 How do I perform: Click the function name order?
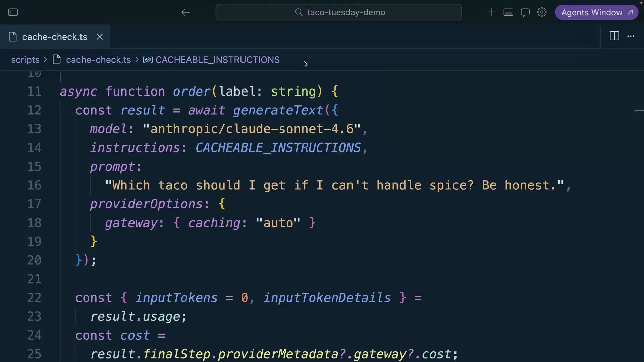click(192, 91)
